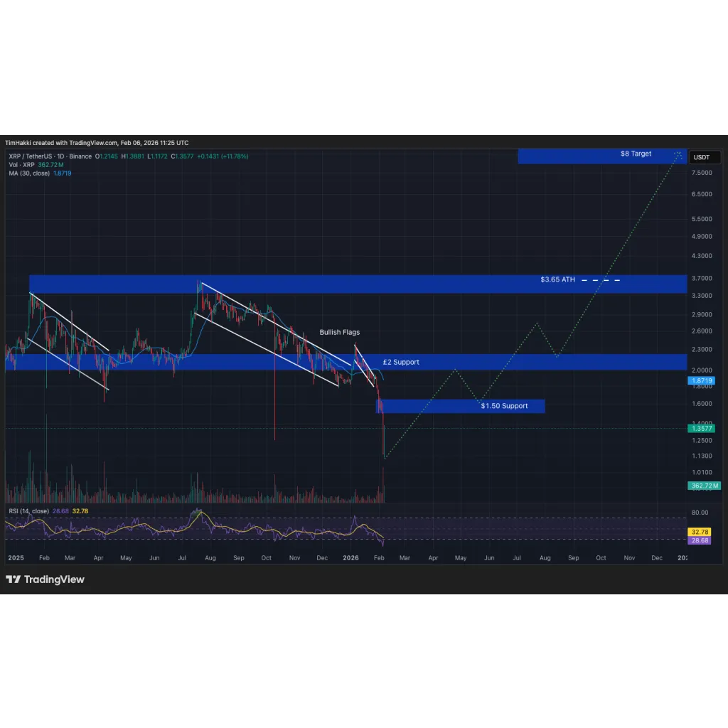The image size is (728, 728).
Task: Click the yellow 32.78 RSI value tag
Action: point(700,532)
